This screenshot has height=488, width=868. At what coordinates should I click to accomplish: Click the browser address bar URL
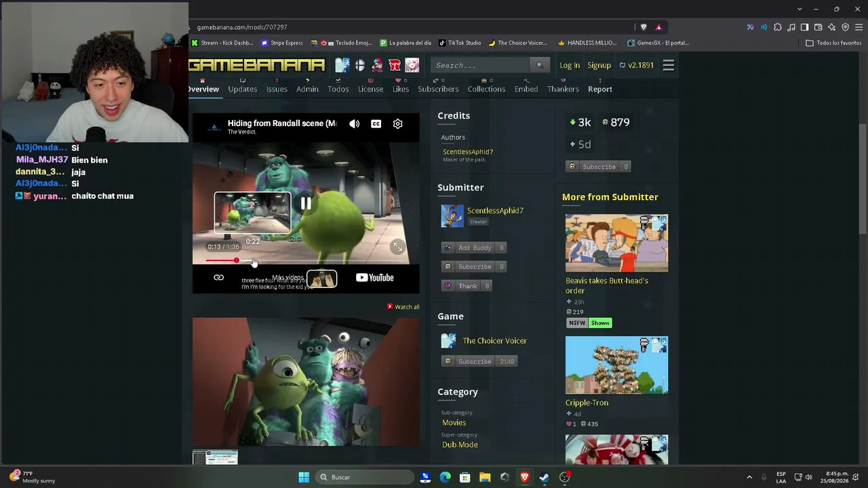242,27
